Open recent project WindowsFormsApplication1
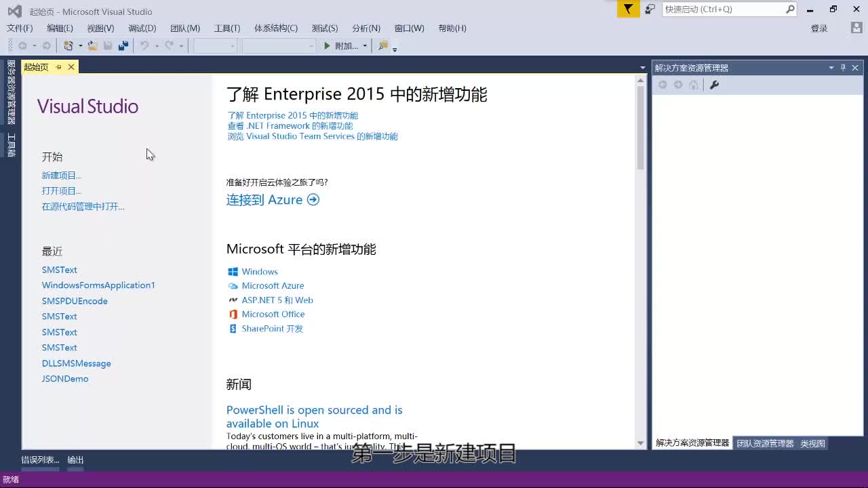This screenshot has width=868, height=488. pyautogui.click(x=98, y=285)
